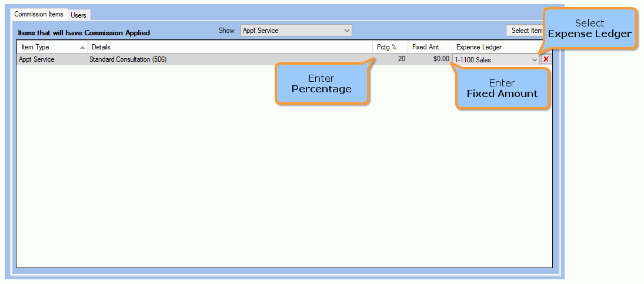Screen dimensions: 644x284
Task: Click the Expense Ledger column header
Action: (479, 47)
